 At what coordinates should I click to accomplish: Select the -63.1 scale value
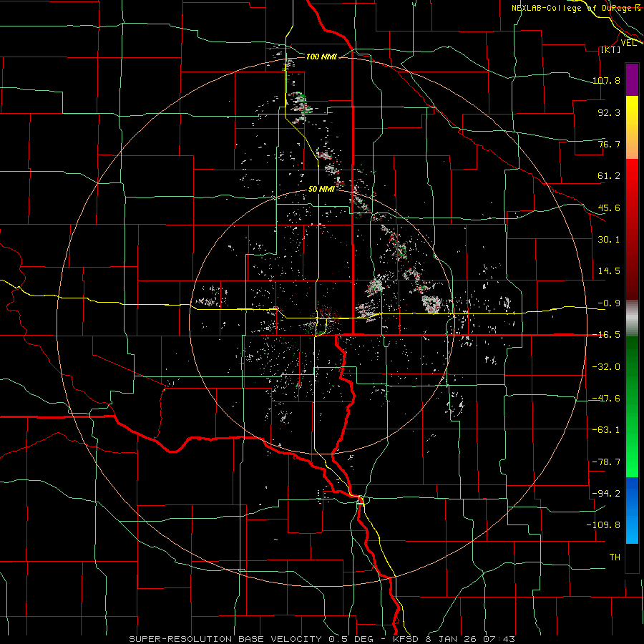[x=606, y=430]
